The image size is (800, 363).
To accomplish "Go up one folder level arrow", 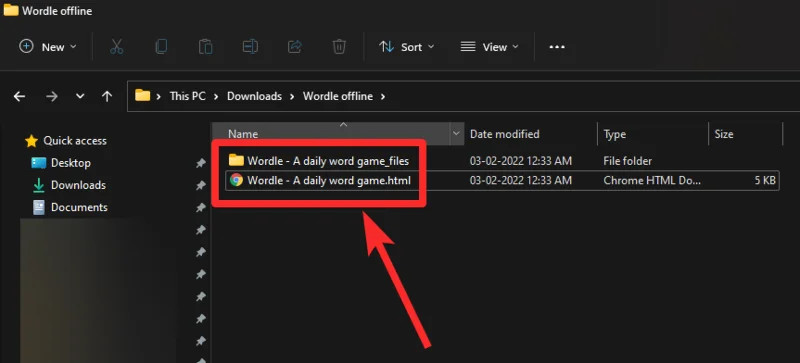I will click(x=107, y=96).
